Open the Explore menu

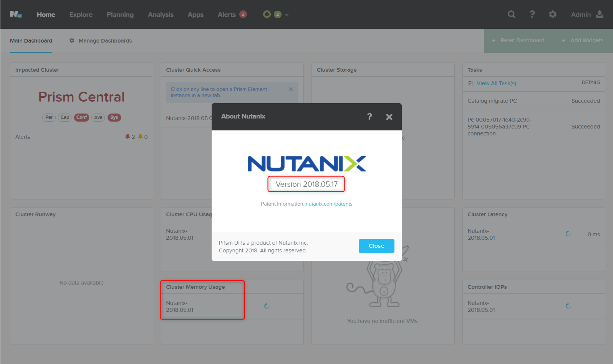81,15
